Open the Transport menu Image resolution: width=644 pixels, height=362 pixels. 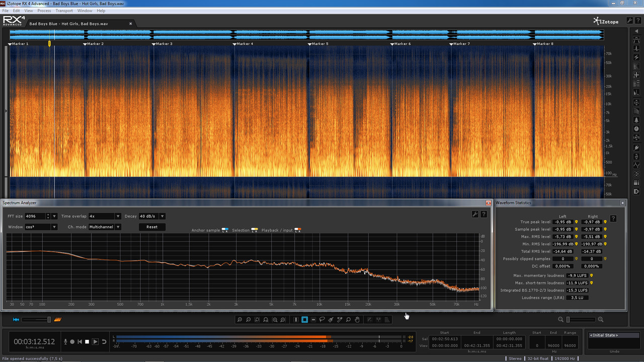tap(64, 11)
